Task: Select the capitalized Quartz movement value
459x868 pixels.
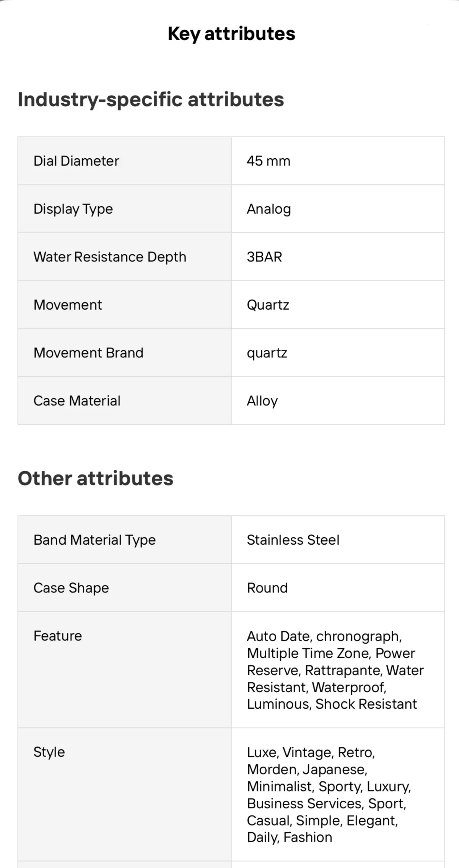Action: pyautogui.click(x=268, y=305)
